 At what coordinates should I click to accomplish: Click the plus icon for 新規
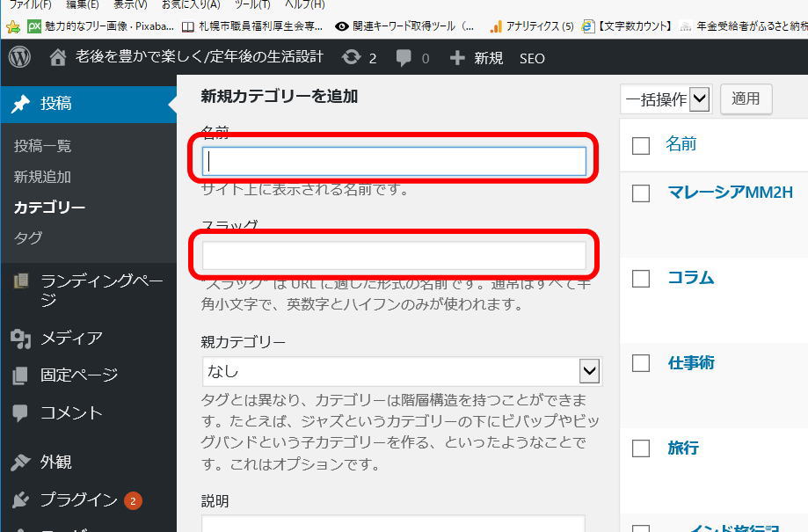[457, 58]
